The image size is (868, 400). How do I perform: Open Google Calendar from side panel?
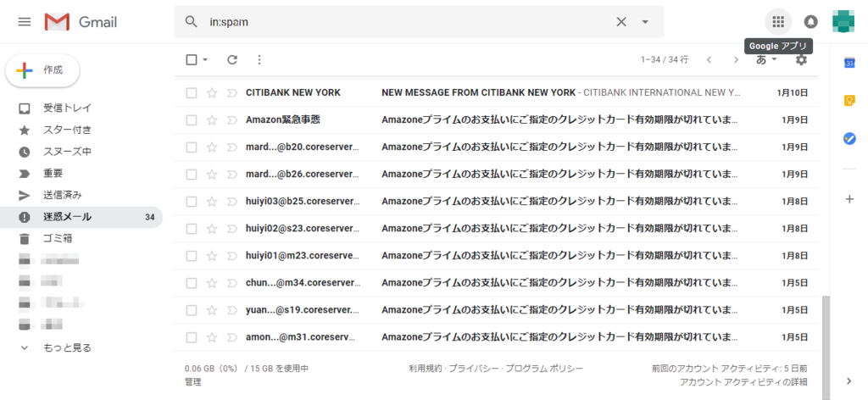[x=849, y=63]
